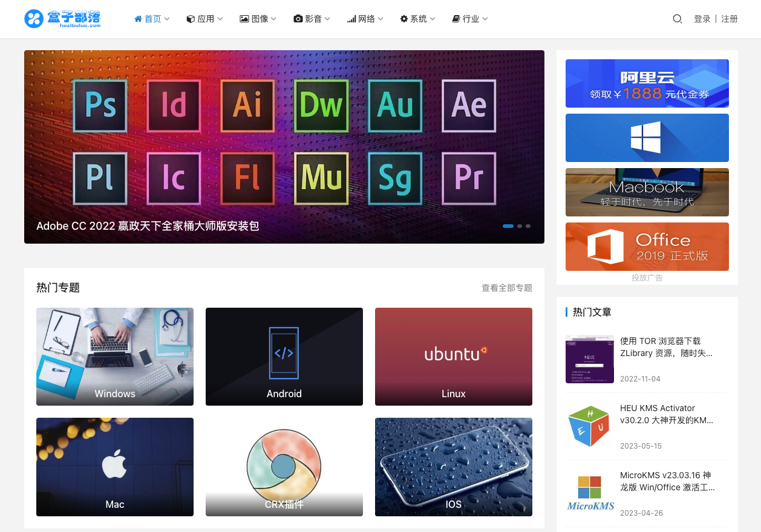Screen dimensions: 761x532
Task: Select the first active carousel dot
Action: tap(508, 226)
